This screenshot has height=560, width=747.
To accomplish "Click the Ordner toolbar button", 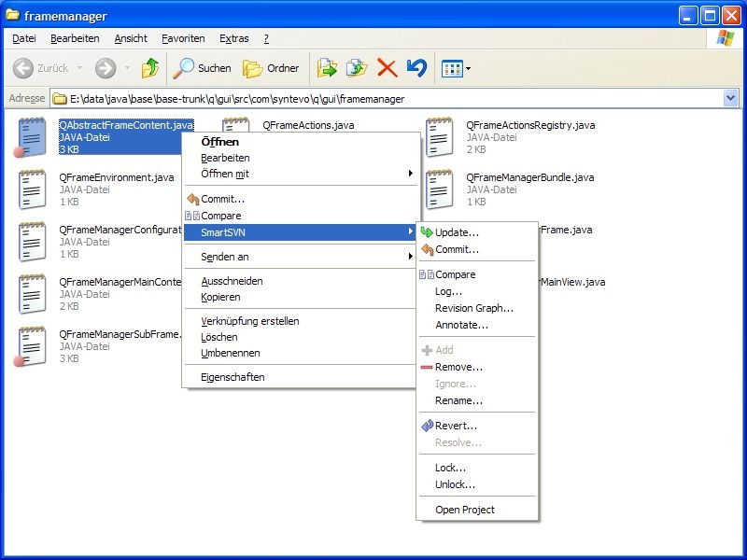I will click(271, 68).
